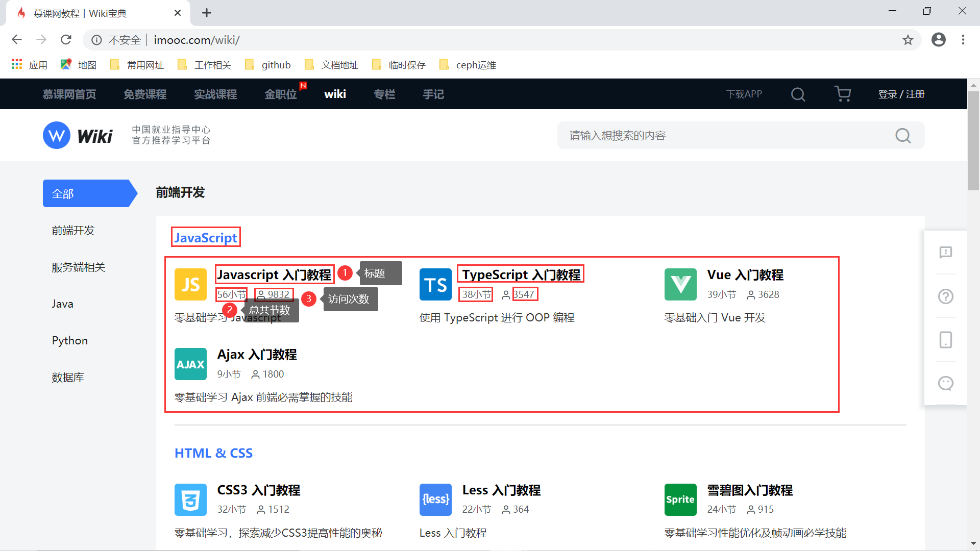Click the page vertical scrollbar thumb
The image size is (980, 551).
973,140
